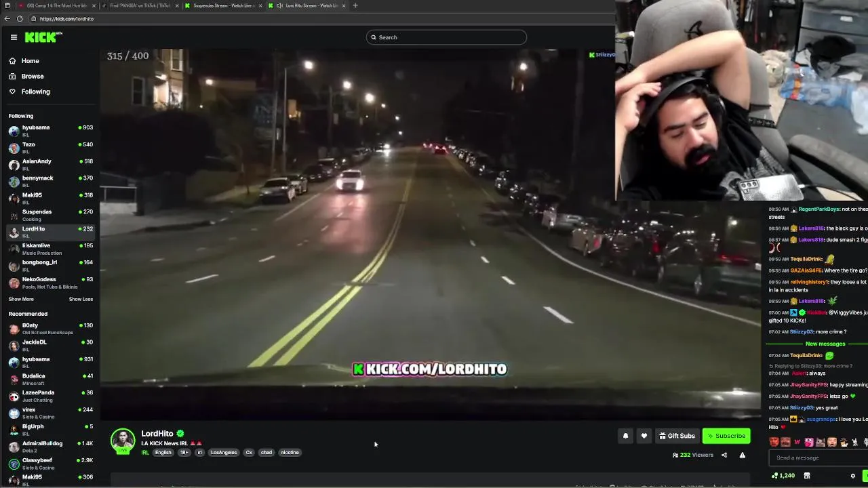868x488 pixels.
Task: Click Show More in Following list
Action: click(x=21, y=299)
